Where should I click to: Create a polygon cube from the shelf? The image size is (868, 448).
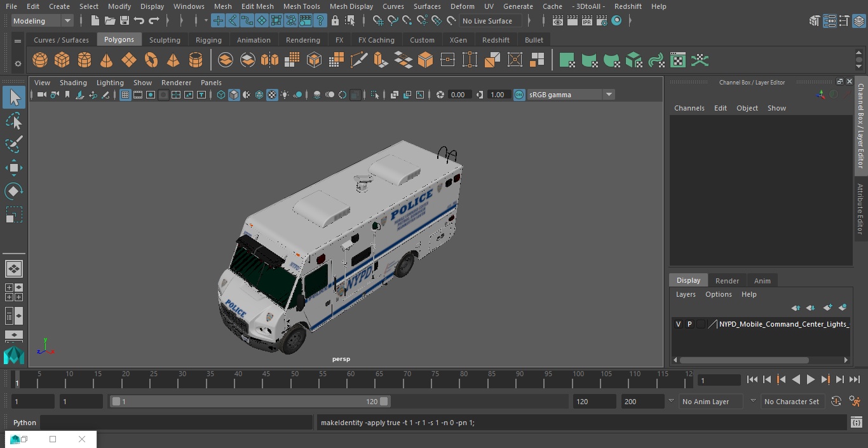pos(62,60)
